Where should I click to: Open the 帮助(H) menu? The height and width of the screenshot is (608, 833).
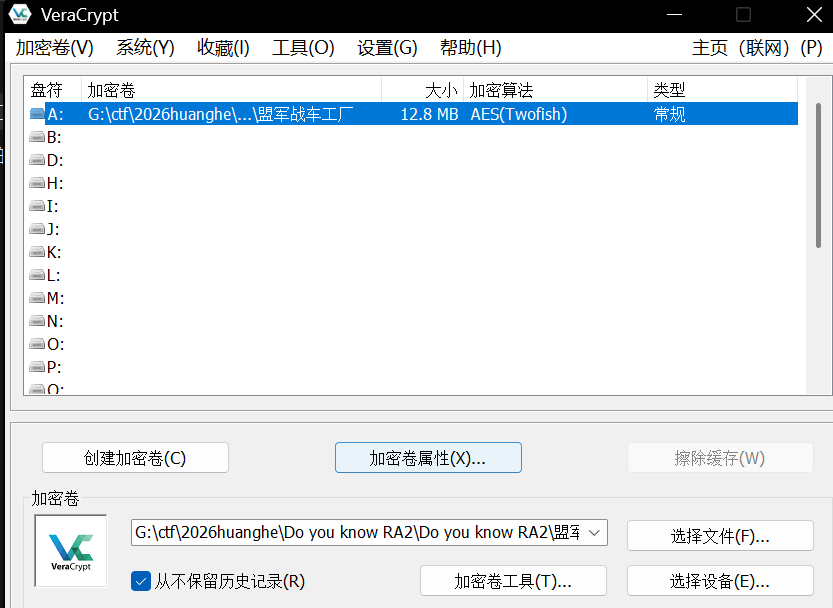pos(471,48)
